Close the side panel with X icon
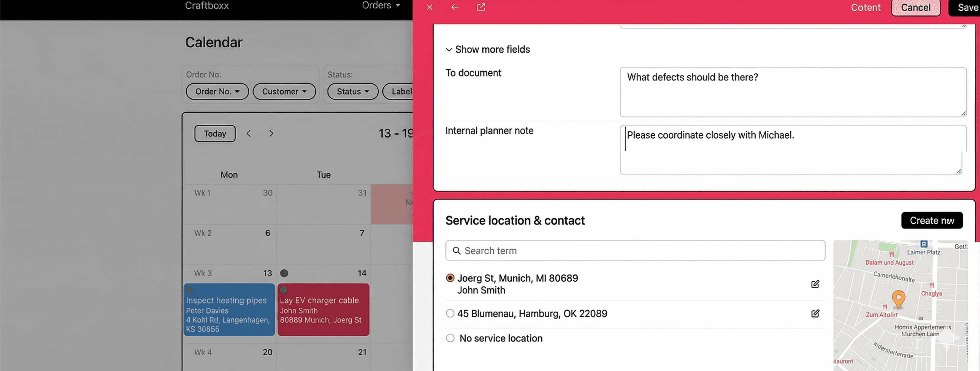Screen dimensions: 980x371 tap(429, 7)
